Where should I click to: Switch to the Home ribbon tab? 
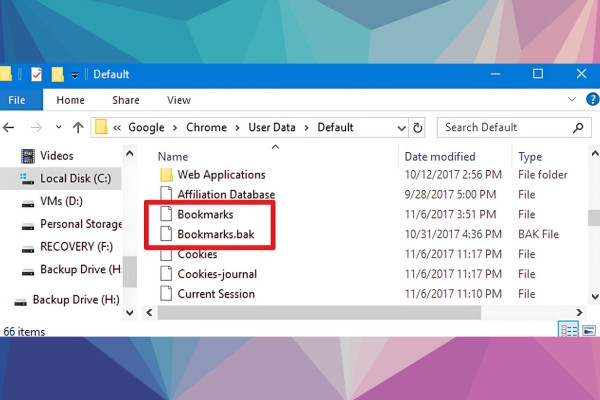[x=70, y=100]
